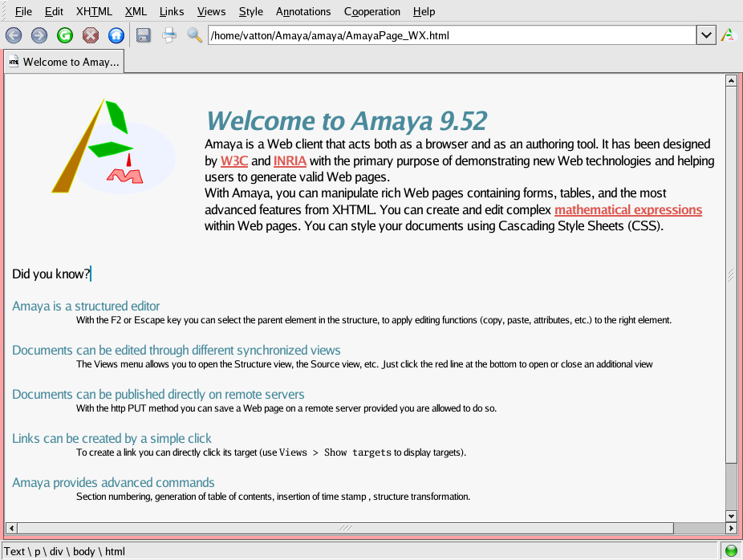Click 'Amaya provides advanced commands' heading

(113, 482)
